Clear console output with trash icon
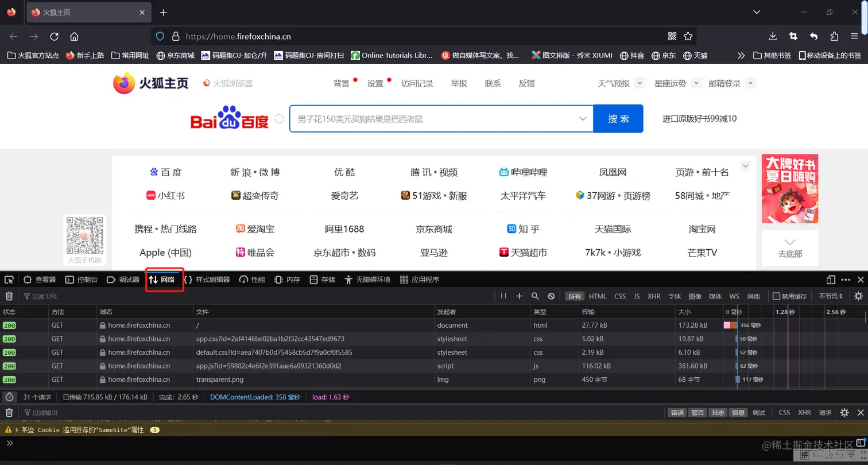The width and height of the screenshot is (868, 465). tap(9, 413)
